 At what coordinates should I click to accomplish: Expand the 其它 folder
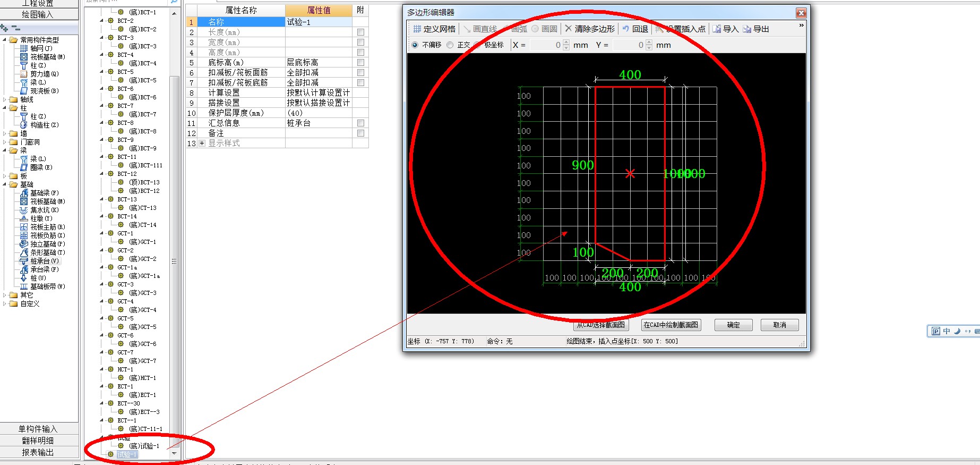tap(5, 295)
